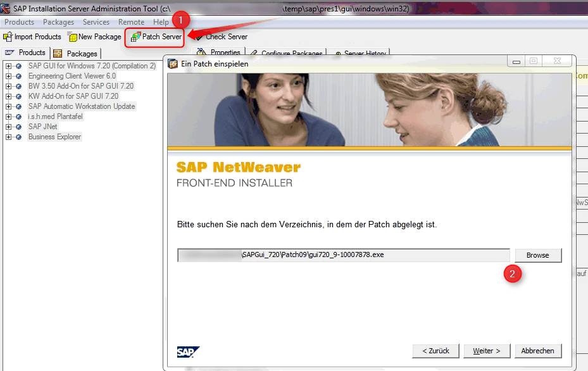Click the New Package label
This screenshot has height=371, width=588.
click(x=100, y=37)
